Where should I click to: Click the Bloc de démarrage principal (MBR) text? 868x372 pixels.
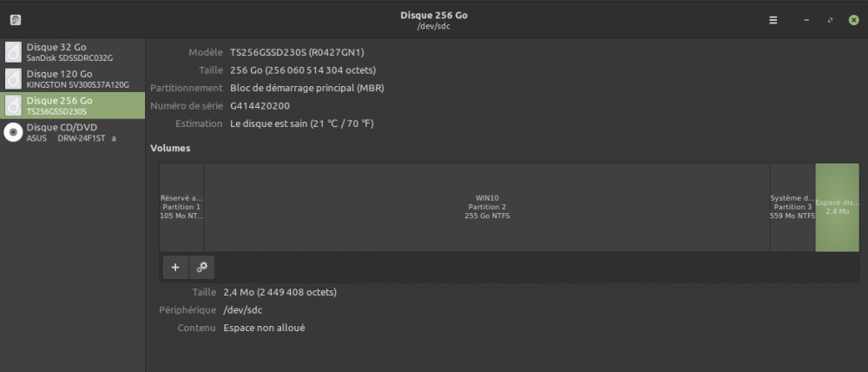coord(307,88)
